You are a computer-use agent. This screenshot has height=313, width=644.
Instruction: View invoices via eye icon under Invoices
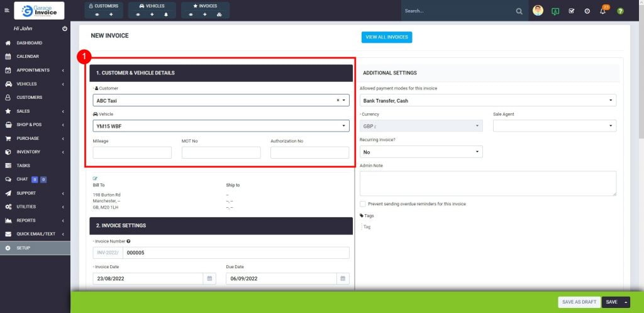point(191,14)
